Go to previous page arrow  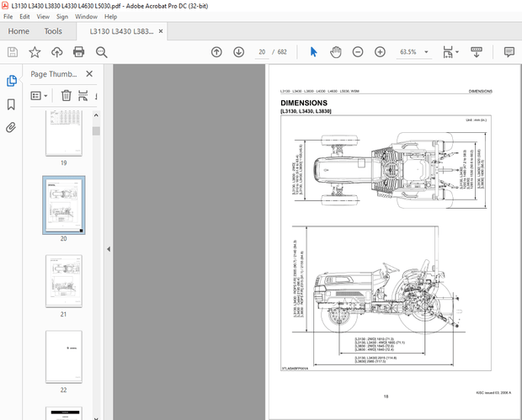coord(216,52)
